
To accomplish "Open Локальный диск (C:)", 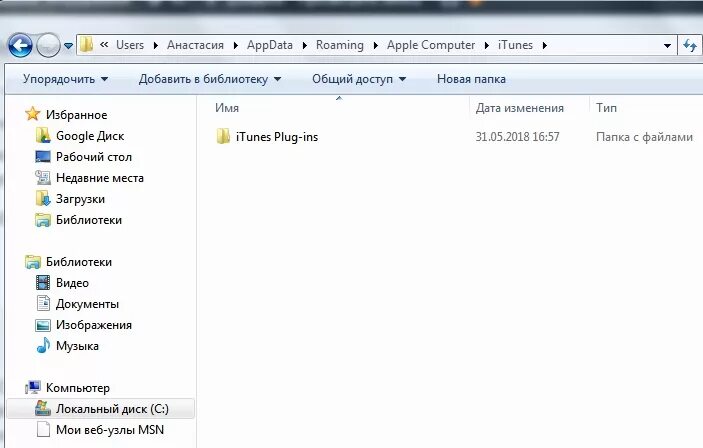I will coord(112,409).
